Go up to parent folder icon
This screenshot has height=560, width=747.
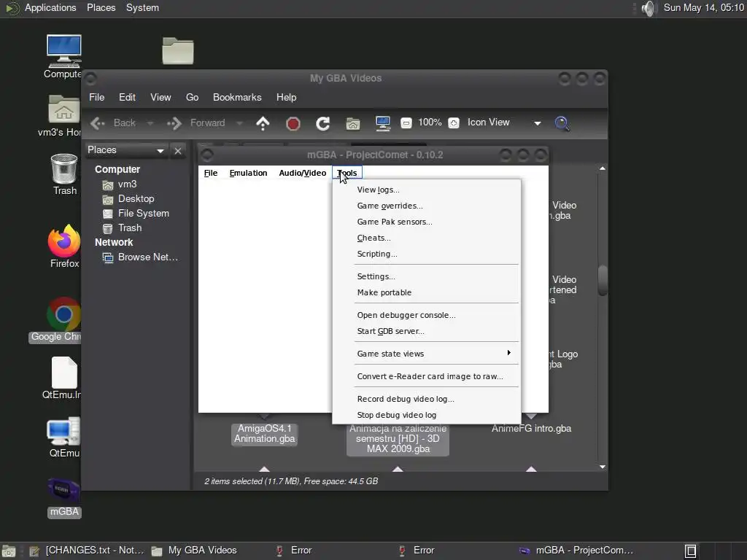pos(263,123)
